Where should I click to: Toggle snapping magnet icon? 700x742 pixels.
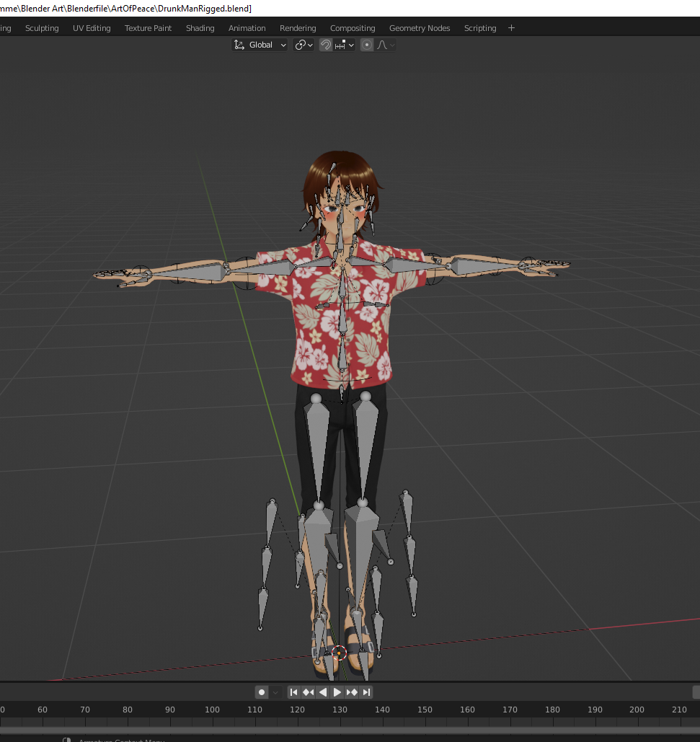(x=326, y=45)
